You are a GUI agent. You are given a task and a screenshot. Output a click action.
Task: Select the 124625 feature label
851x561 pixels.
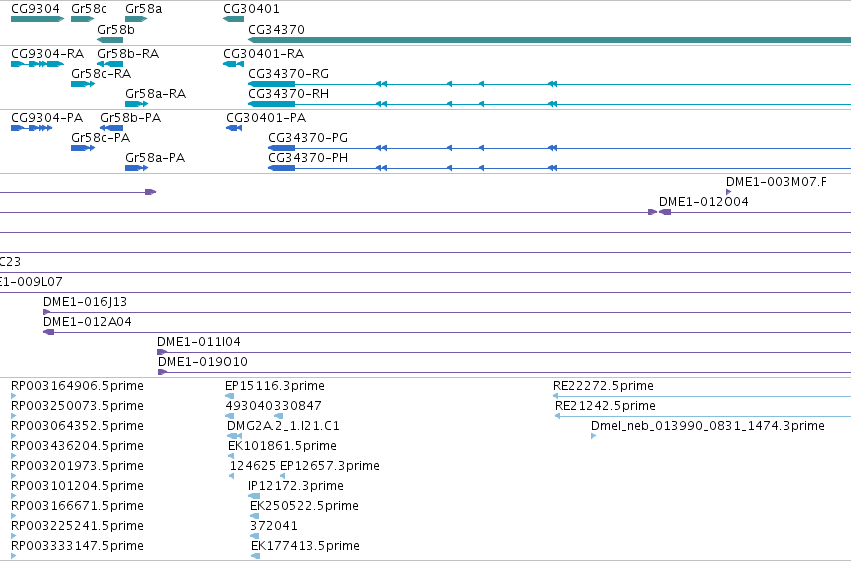252,466
